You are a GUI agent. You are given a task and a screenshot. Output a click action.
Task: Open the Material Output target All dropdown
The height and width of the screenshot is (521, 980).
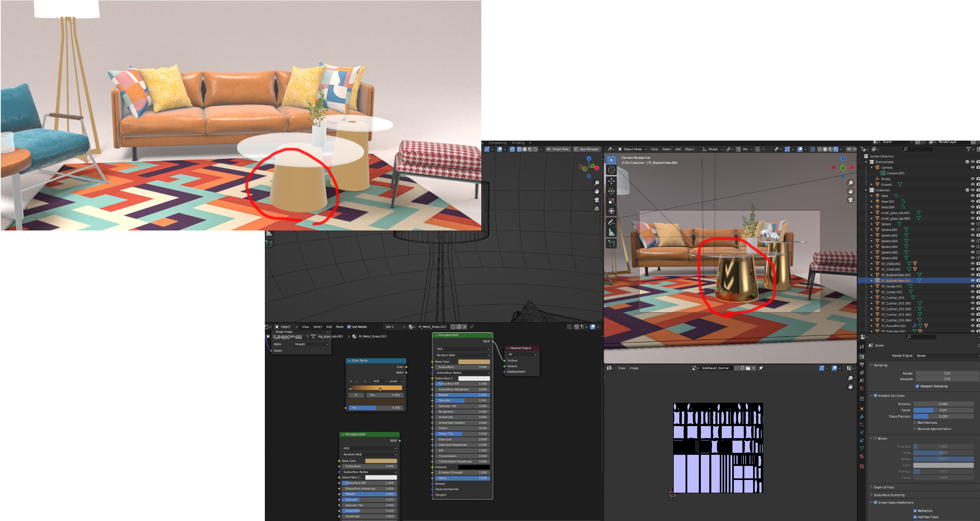point(522,354)
